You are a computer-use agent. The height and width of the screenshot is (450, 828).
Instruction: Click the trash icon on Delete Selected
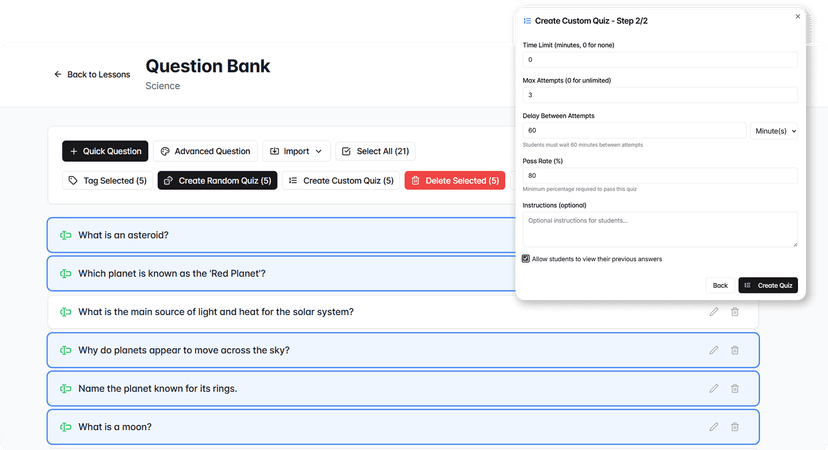[x=416, y=181]
